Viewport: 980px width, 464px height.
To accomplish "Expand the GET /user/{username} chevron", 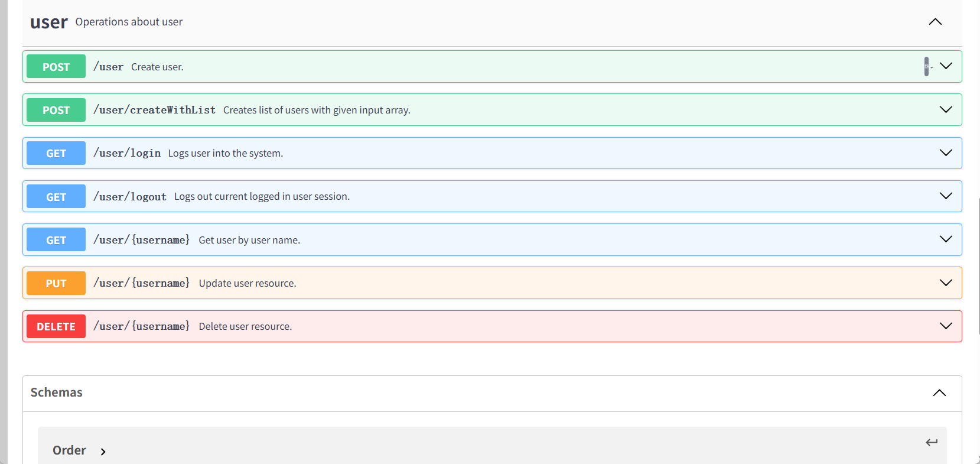I will point(946,239).
